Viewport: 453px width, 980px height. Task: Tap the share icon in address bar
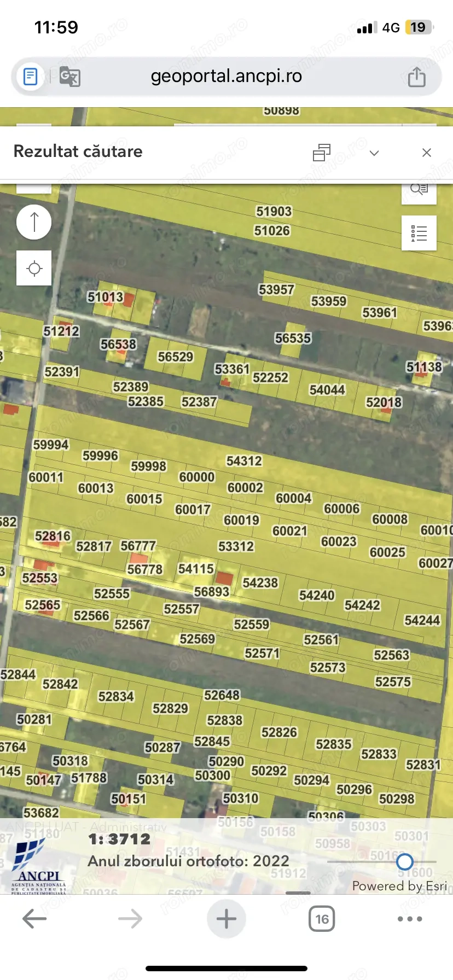coord(416,77)
